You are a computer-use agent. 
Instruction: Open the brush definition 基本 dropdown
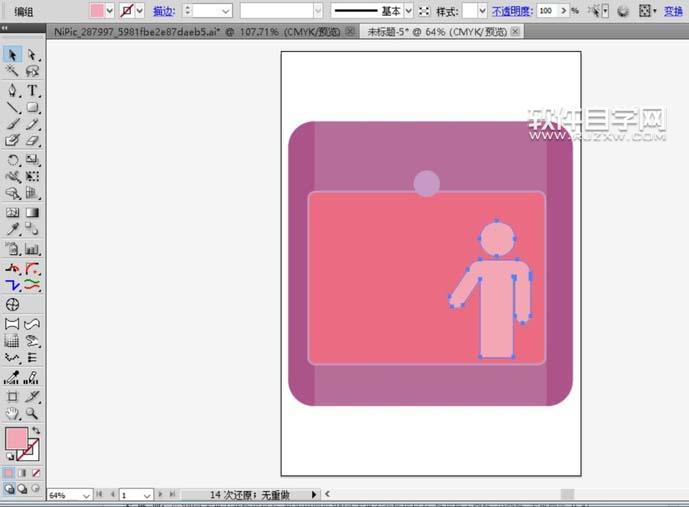point(408,11)
